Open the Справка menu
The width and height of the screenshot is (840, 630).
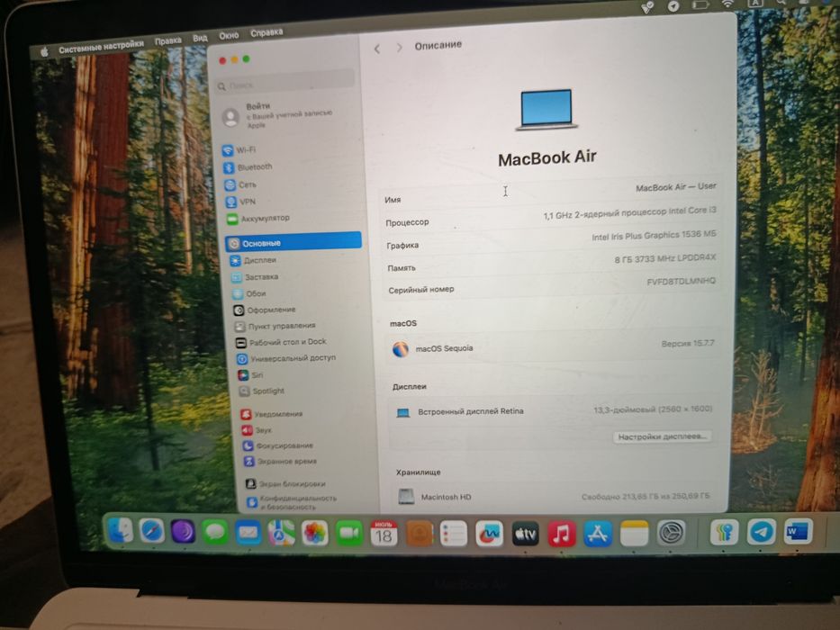pyautogui.click(x=266, y=32)
